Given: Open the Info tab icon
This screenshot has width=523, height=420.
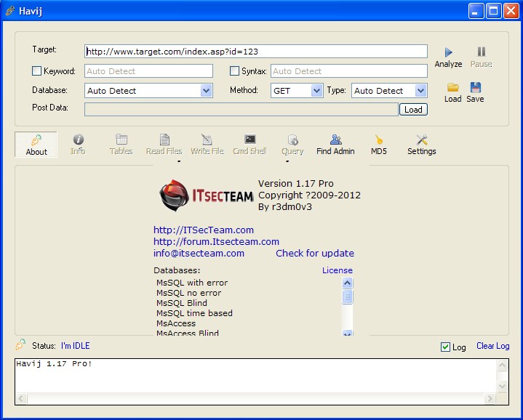Looking at the screenshot, I should (x=79, y=140).
